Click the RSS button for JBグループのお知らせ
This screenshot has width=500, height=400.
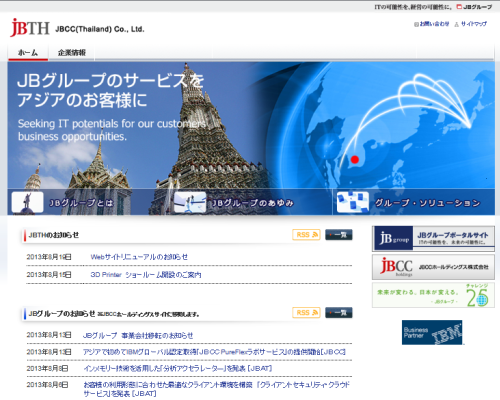[x=306, y=313]
